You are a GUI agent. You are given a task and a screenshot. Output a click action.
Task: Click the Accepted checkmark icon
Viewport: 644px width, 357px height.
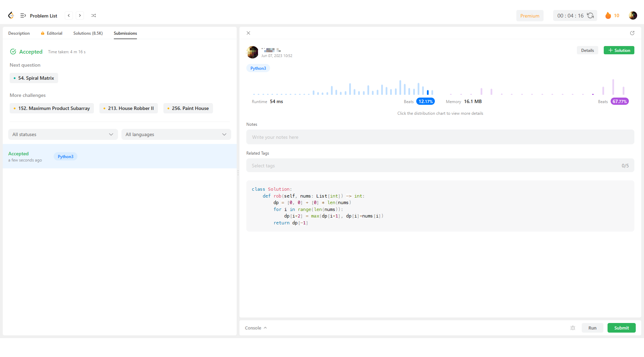(x=13, y=52)
